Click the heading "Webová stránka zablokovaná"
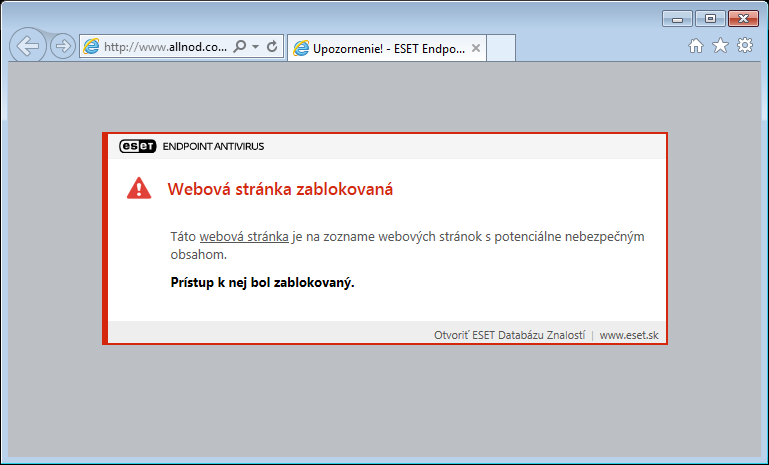This screenshot has height=465, width=769. (x=280, y=189)
